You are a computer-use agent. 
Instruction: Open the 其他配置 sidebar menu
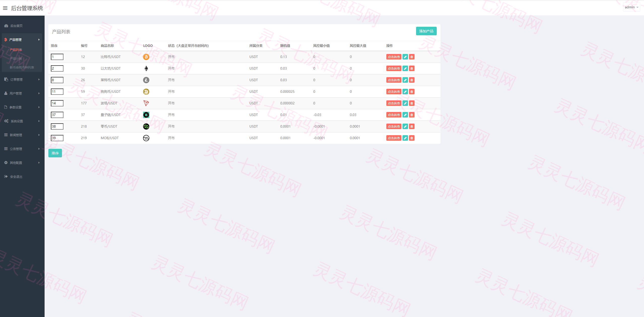click(x=22, y=163)
